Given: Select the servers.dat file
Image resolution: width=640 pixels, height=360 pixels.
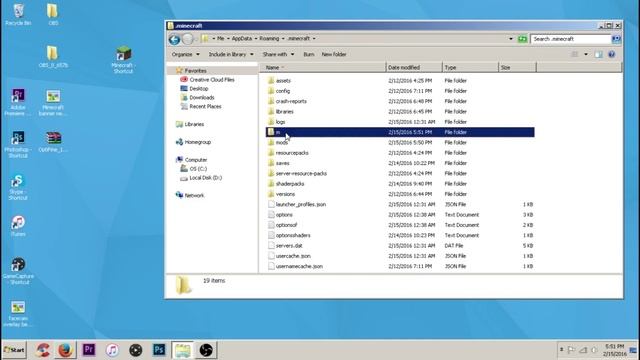Looking at the screenshot, I should click(289, 246).
